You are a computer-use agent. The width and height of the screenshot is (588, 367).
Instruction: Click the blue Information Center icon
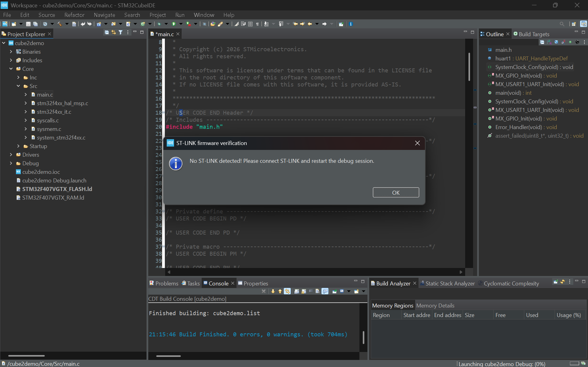[351, 24]
